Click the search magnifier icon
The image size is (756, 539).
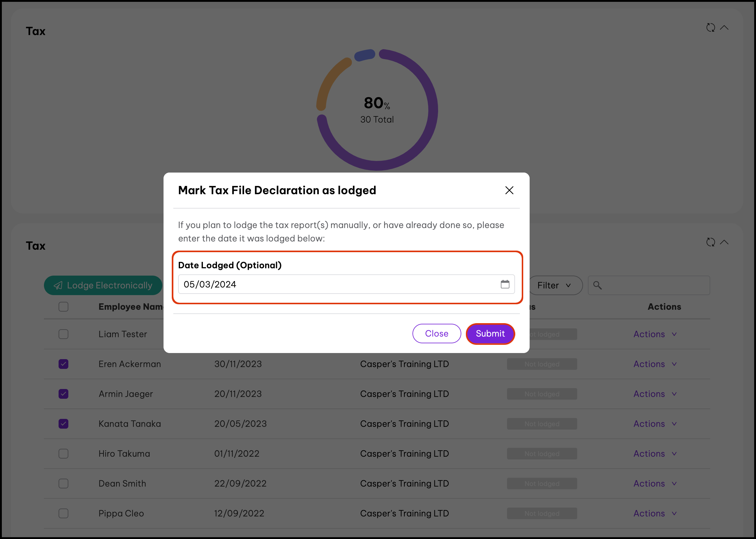[597, 285]
